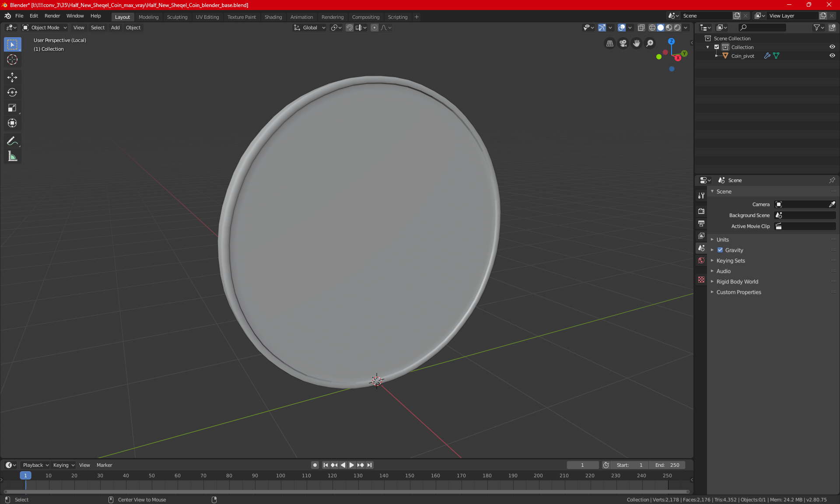Viewport: 840px width, 504px height.
Task: Select the Rotate tool
Action: [x=12, y=92]
